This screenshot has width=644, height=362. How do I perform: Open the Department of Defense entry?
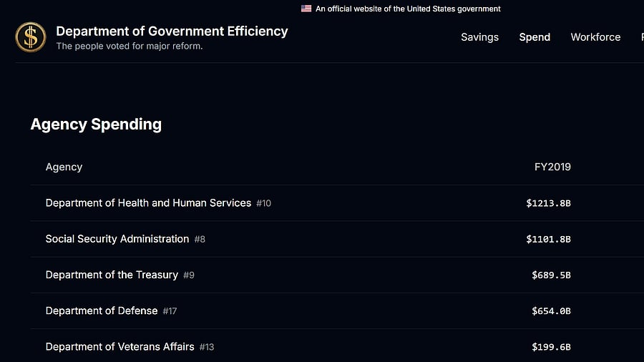coord(102,310)
